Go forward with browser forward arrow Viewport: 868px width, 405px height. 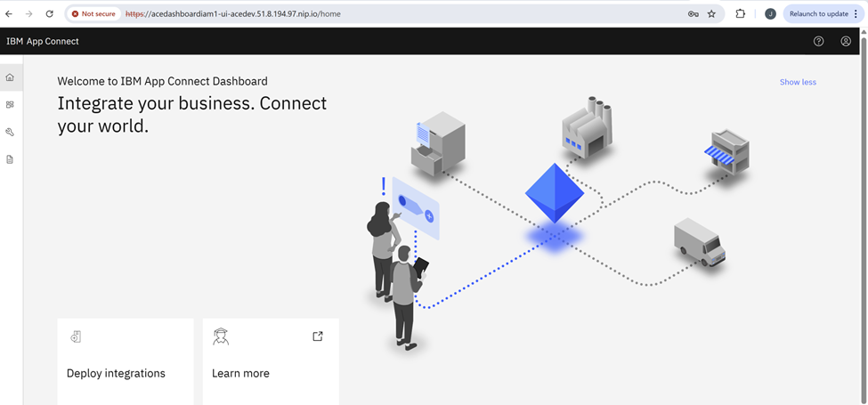coord(29,14)
